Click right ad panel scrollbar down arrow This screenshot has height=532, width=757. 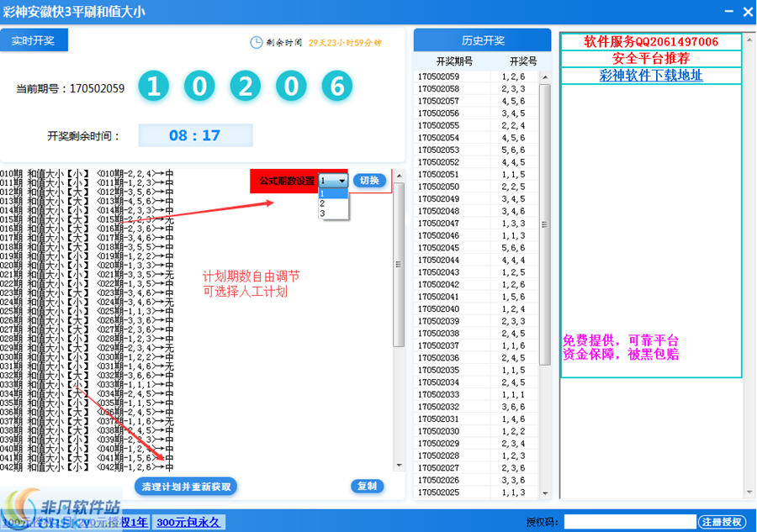coord(749,492)
